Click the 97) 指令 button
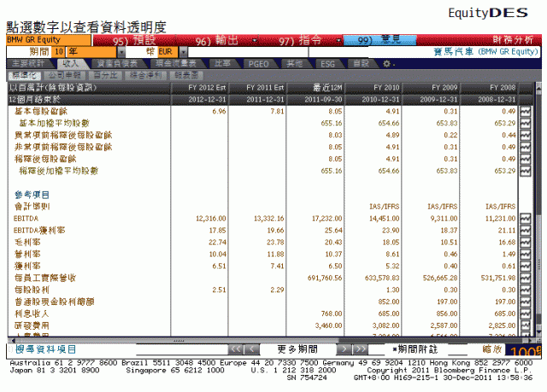 [x=300, y=40]
